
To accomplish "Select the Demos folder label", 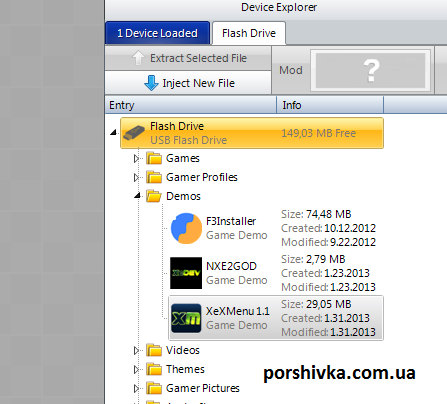I will (183, 196).
